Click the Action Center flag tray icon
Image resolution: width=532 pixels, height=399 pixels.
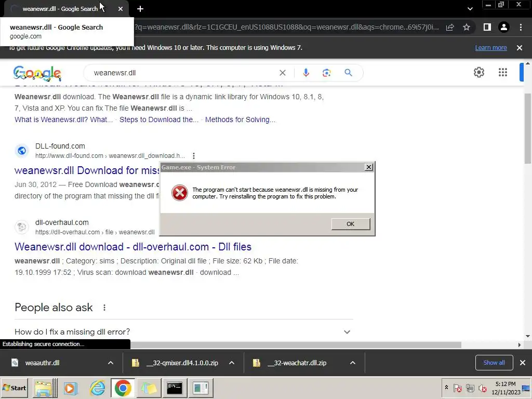tap(458, 388)
